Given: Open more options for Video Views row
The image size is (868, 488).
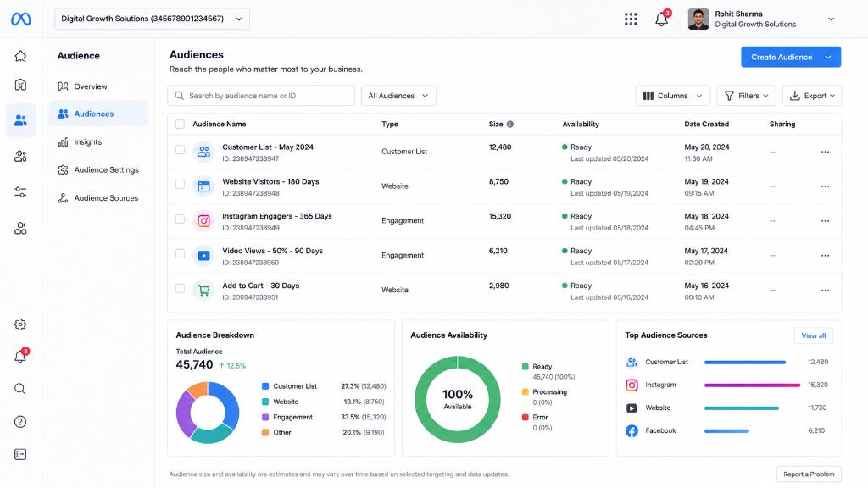Looking at the screenshot, I should pyautogui.click(x=825, y=256).
